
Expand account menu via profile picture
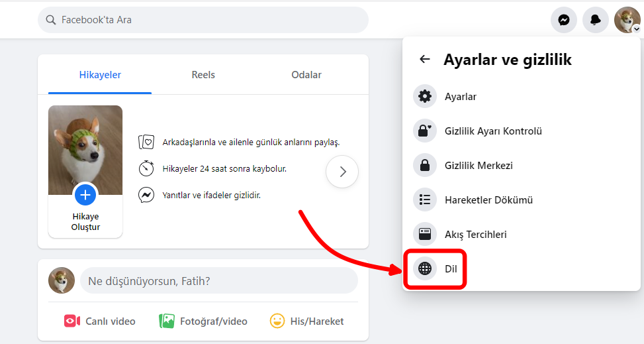(x=627, y=21)
